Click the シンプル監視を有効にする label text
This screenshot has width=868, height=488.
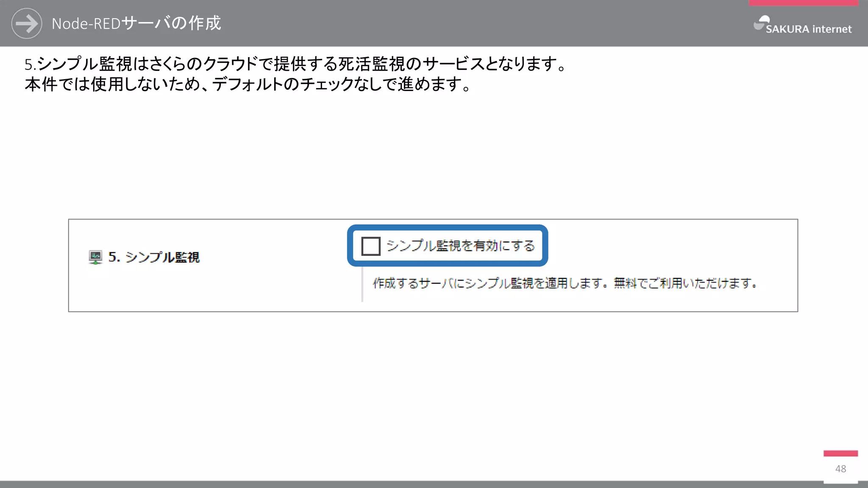click(461, 246)
